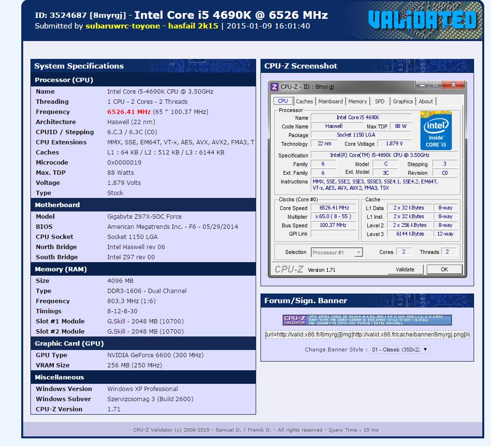The image size is (491, 448).
Task: Click the Bus Speed 100.37 MHz field
Action: [334, 225]
